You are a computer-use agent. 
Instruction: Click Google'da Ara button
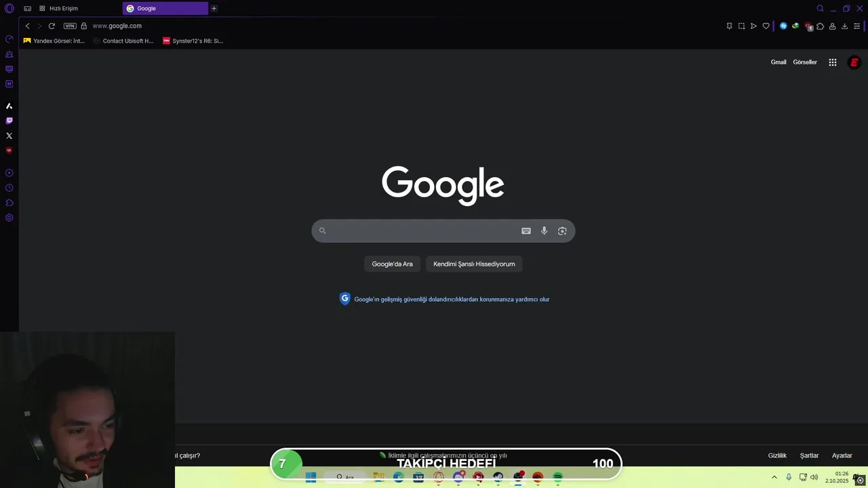[x=392, y=264]
